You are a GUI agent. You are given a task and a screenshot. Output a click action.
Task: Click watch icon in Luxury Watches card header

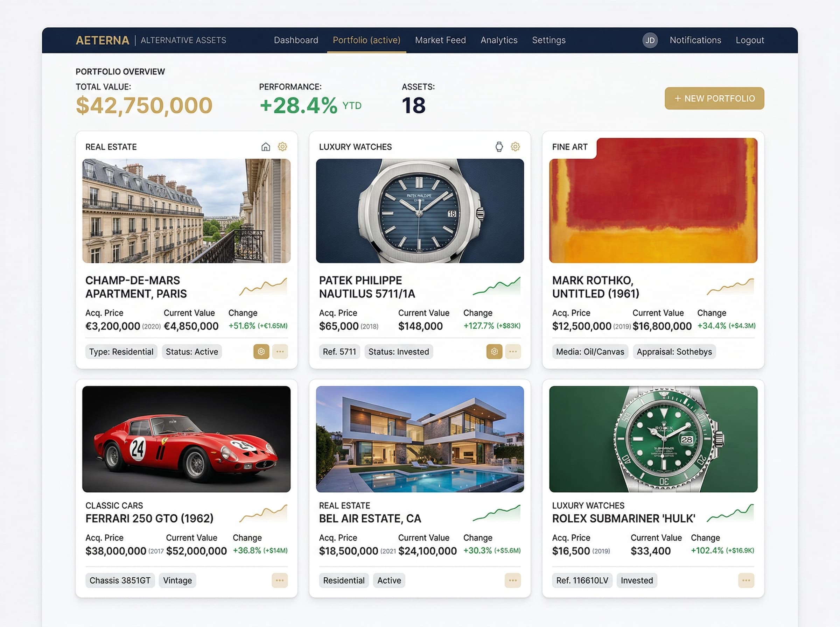[x=499, y=147]
